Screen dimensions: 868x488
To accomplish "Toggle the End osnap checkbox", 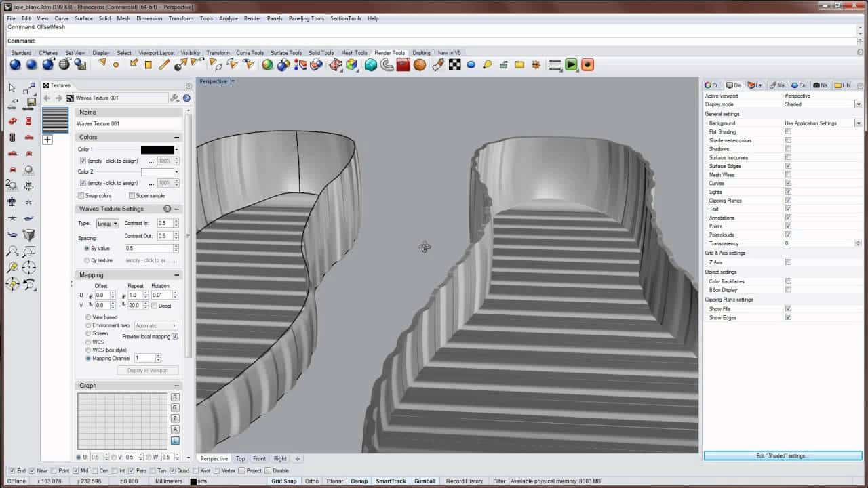I will click(x=12, y=470).
